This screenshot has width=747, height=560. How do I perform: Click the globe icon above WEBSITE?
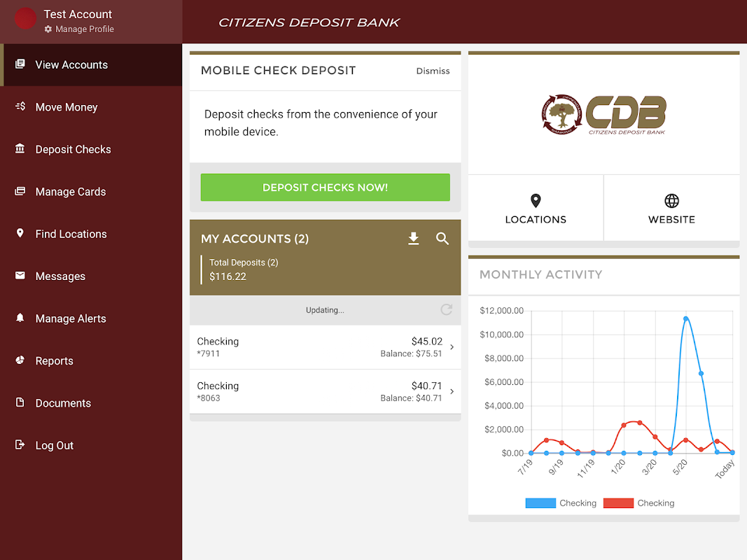(671, 201)
